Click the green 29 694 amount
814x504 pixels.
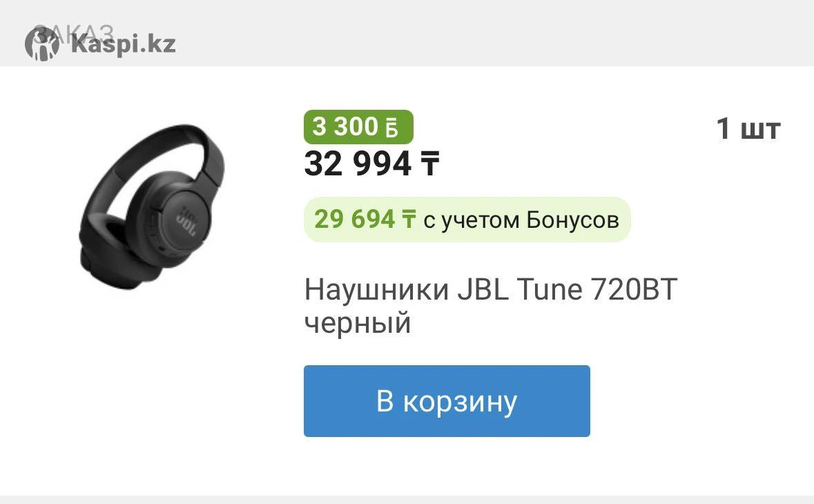tap(355, 219)
